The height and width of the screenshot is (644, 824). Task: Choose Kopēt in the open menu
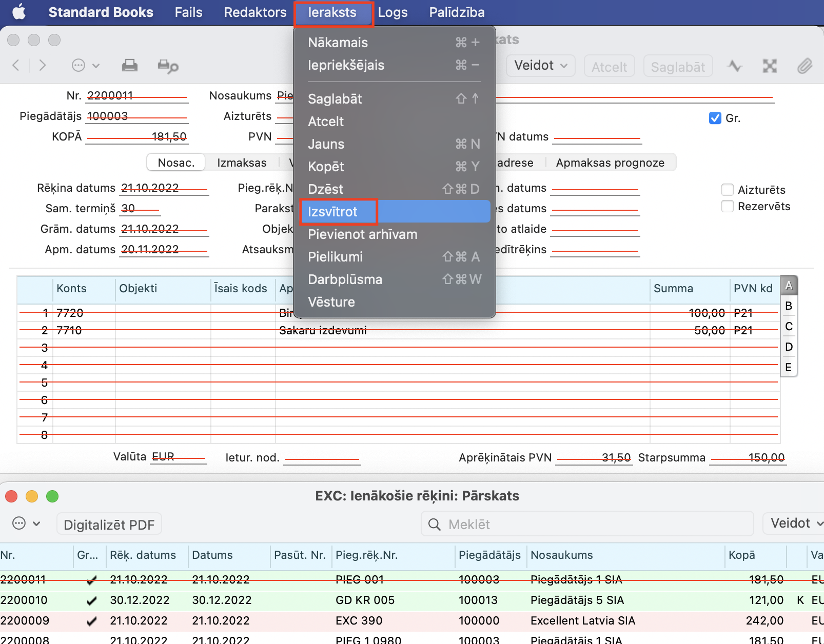[326, 167]
